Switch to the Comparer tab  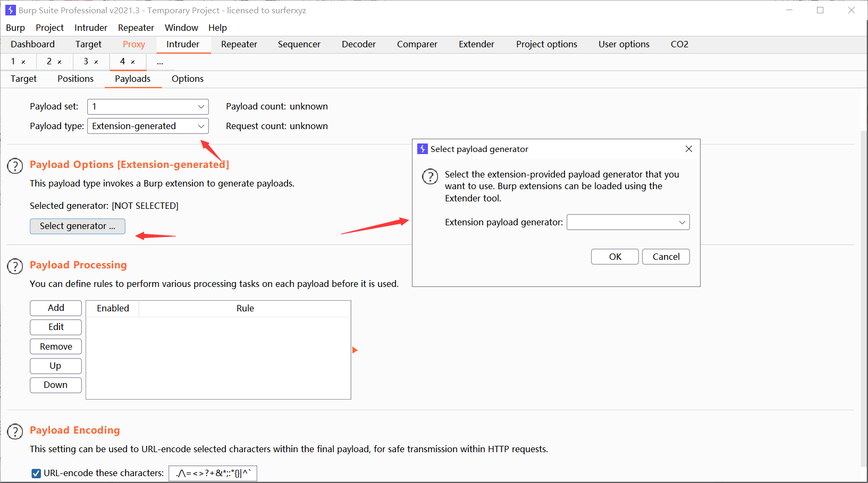(417, 44)
